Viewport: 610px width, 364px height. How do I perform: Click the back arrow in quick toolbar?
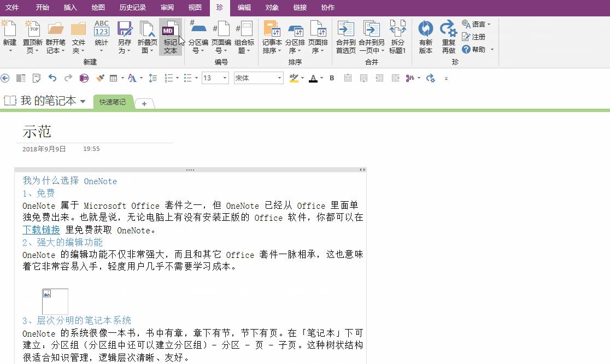click(x=5, y=78)
